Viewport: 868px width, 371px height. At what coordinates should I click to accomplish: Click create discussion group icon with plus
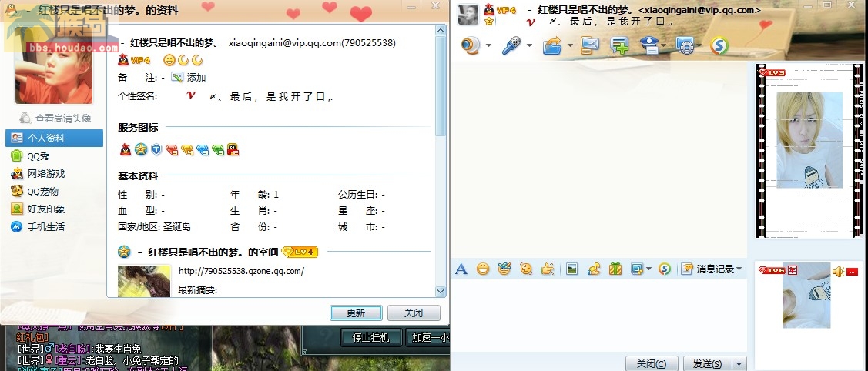(619, 45)
